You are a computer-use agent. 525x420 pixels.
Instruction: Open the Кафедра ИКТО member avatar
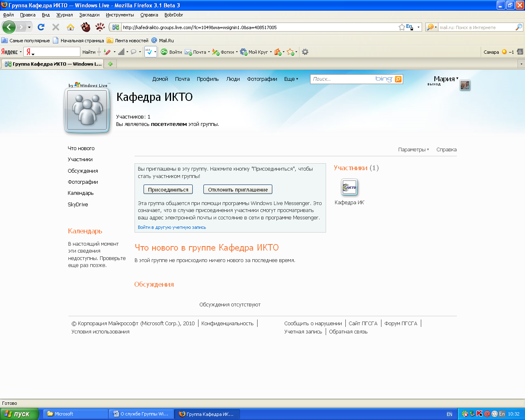[349, 187]
